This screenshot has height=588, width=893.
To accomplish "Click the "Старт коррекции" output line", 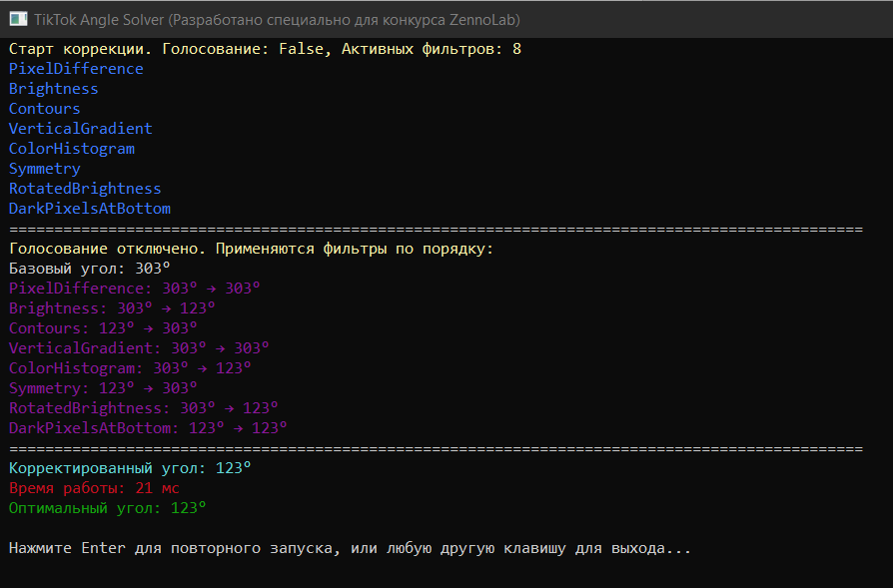I will point(265,49).
